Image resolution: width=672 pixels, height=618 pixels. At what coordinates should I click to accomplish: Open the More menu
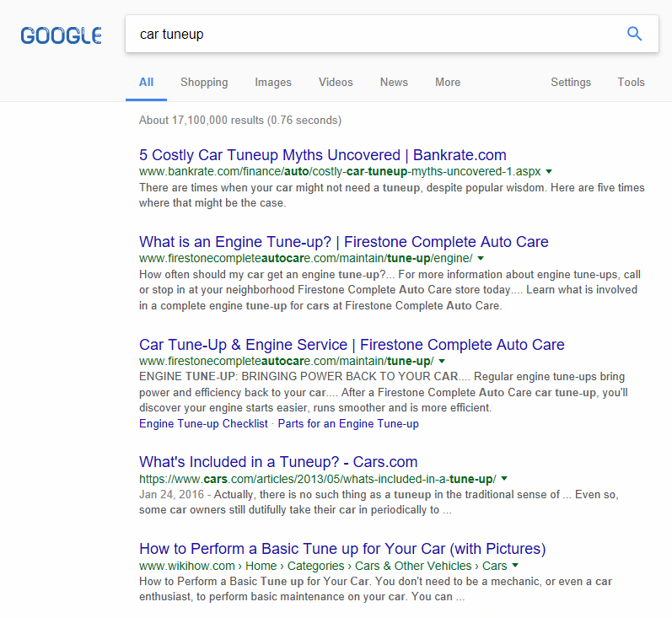448,83
